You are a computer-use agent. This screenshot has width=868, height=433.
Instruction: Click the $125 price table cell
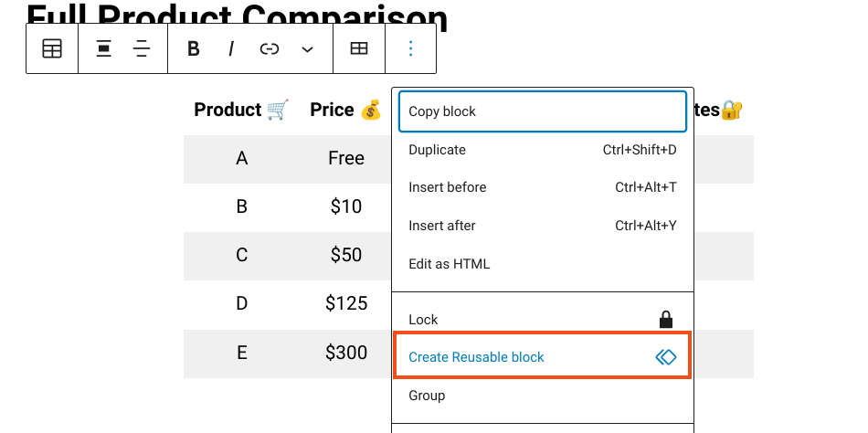pos(346,303)
